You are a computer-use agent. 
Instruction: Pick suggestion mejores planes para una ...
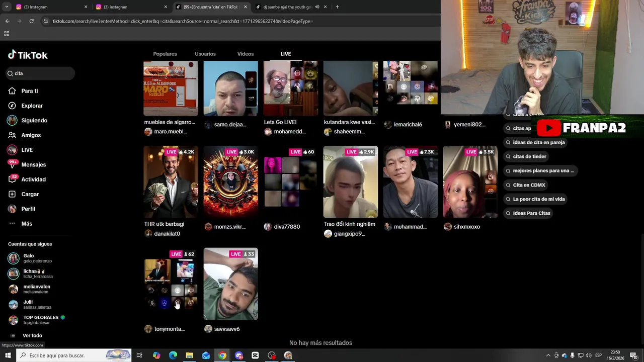click(540, 170)
